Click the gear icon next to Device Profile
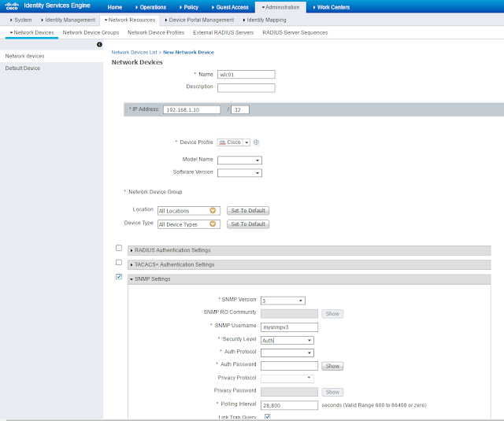This screenshot has width=504, height=421. 256,142
